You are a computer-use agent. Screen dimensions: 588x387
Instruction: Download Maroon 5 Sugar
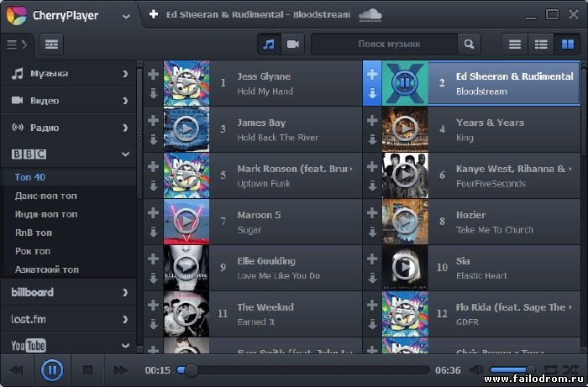point(153,233)
